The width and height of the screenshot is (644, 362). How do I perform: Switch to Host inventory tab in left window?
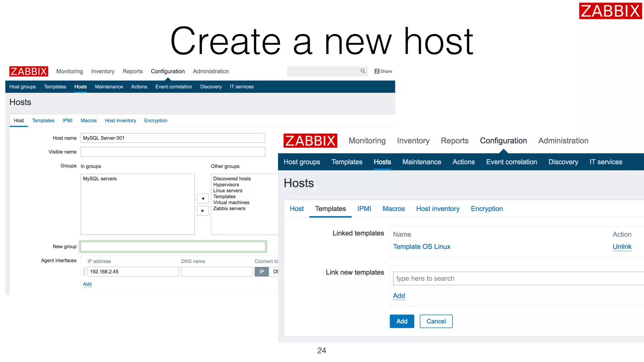pos(120,121)
